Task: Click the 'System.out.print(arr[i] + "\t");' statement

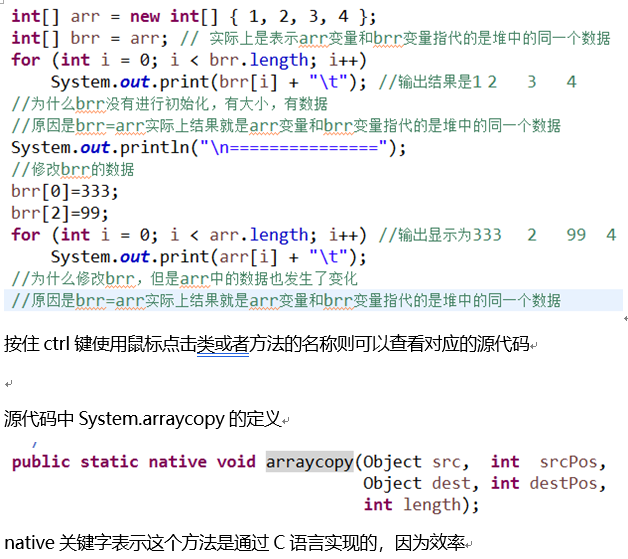Action: [x=208, y=257]
